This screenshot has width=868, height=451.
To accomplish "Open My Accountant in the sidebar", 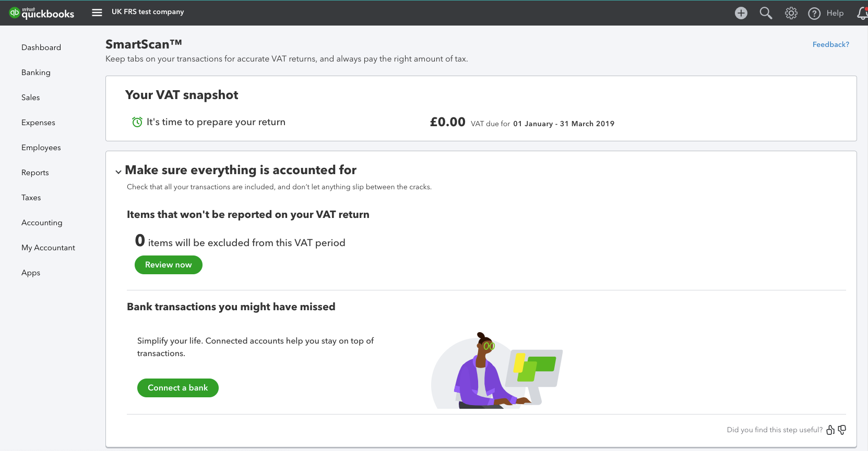I will coord(48,248).
